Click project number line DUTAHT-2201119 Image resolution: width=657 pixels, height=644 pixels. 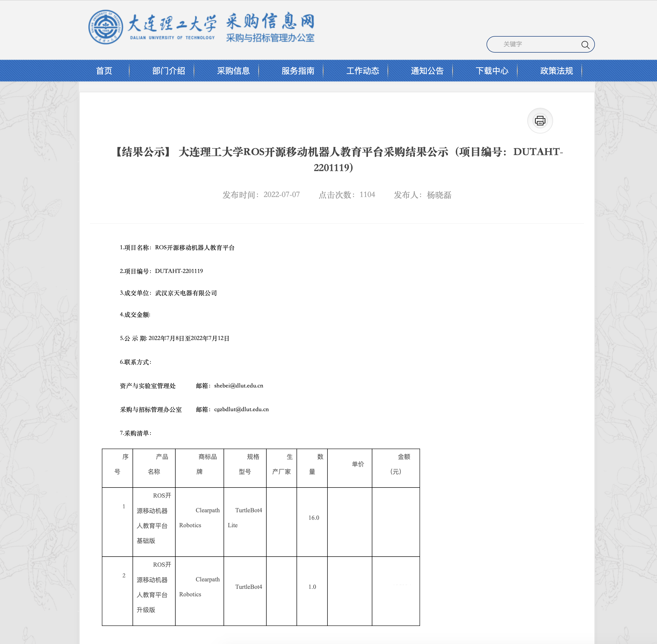click(161, 271)
